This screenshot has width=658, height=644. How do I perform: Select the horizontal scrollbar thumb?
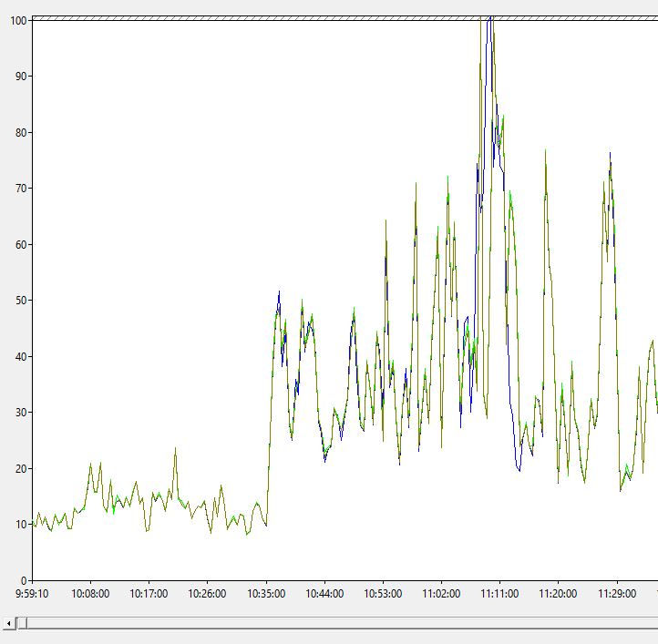pyautogui.click(x=23, y=623)
